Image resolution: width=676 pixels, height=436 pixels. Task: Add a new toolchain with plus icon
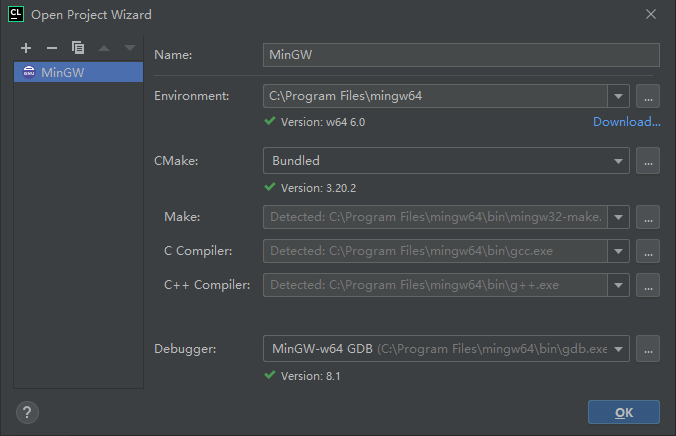click(x=26, y=48)
